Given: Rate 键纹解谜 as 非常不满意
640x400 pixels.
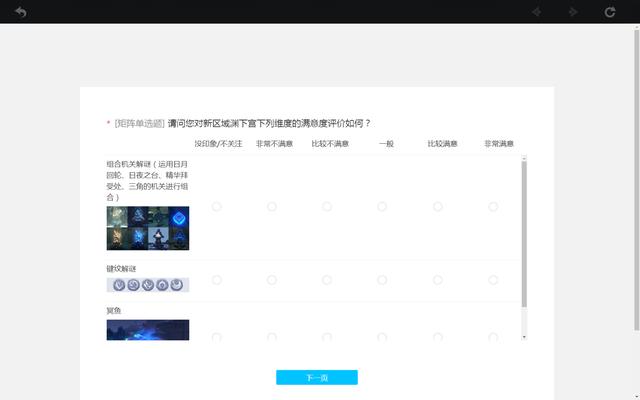Looking at the screenshot, I should pyautogui.click(x=272, y=280).
